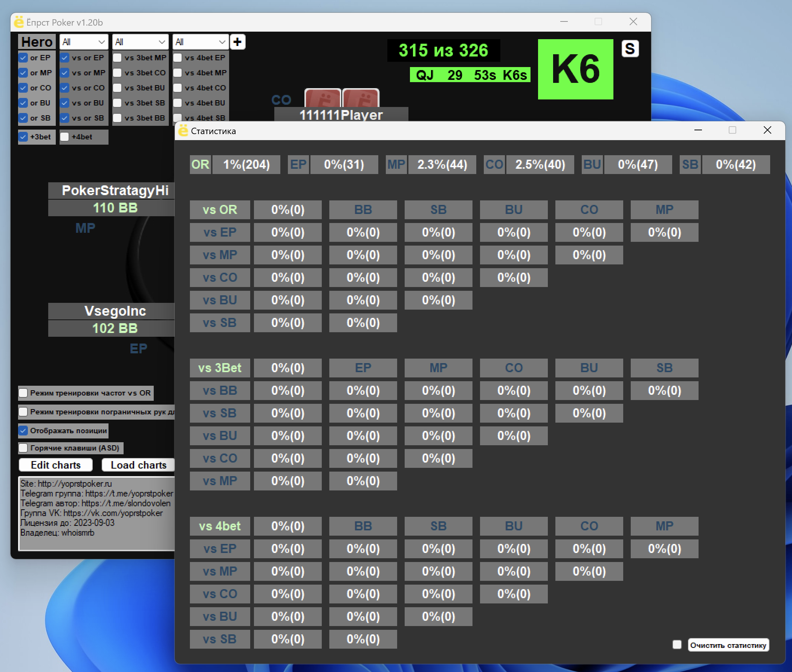792x672 pixels.
Task: Click the 'BB' column header in vs OR
Action: (x=363, y=209)
